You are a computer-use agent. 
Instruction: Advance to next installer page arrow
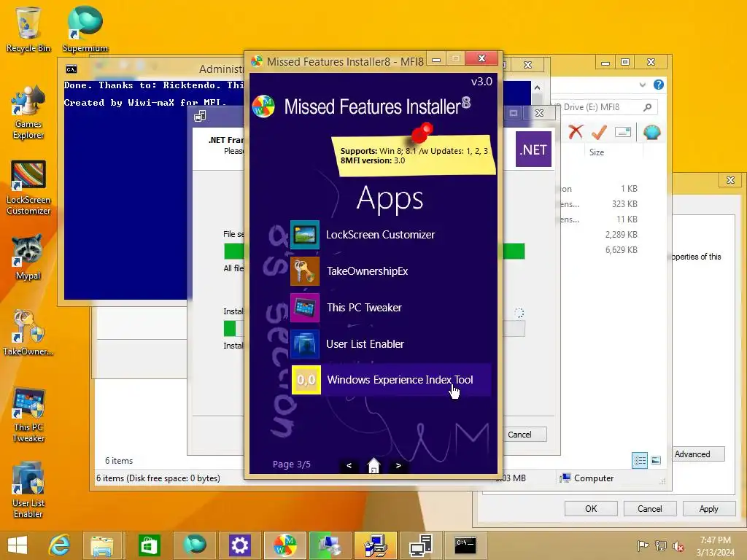pos(398,465)
